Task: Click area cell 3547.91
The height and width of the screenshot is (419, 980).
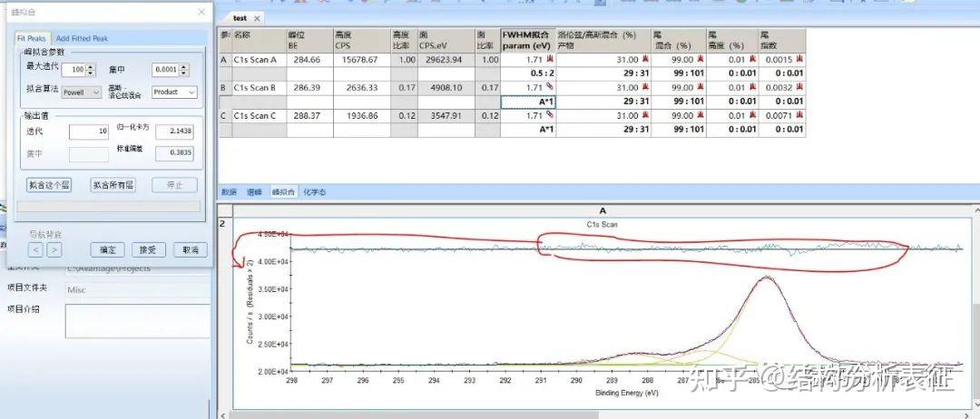Action: (x=446, y=116)
